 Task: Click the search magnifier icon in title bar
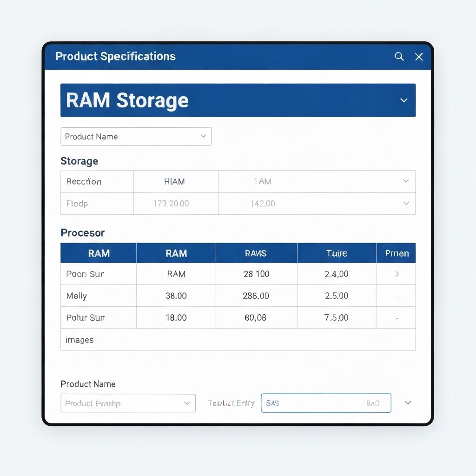399,56
